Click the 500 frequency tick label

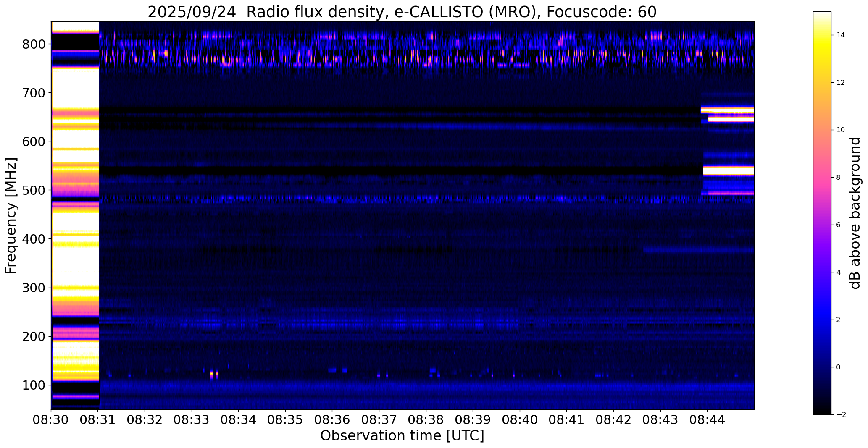pos(34,190)
